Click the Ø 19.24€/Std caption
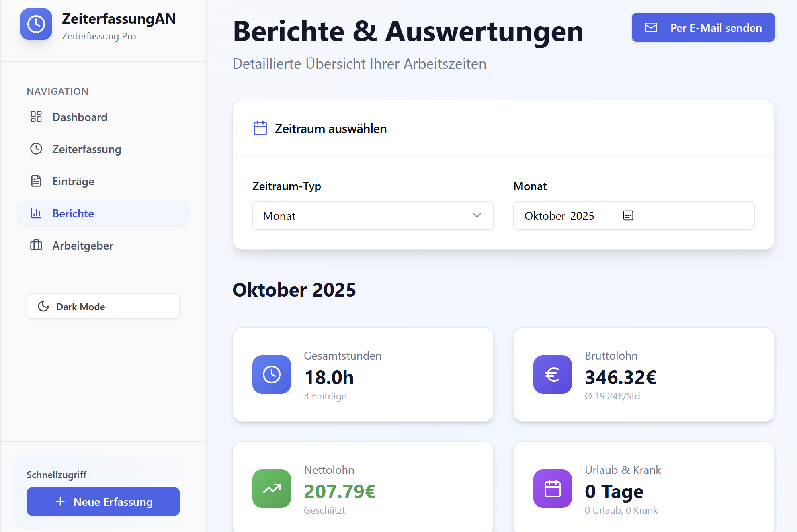Viewport: 797px width, 532px height. pyautogui.click(x=613, y=396)
